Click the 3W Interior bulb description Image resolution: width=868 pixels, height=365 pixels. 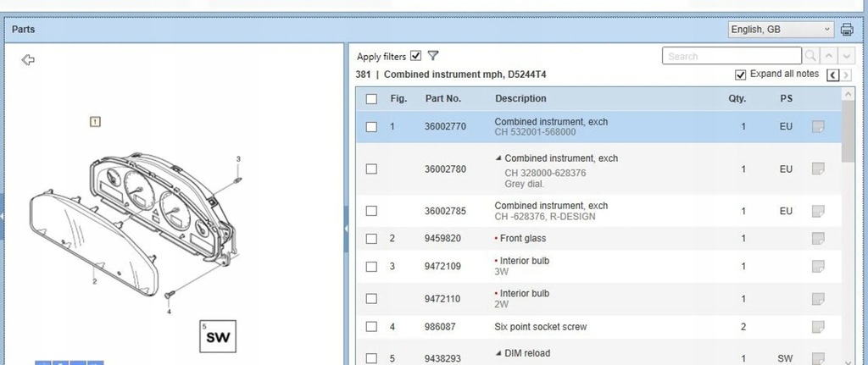[521, 266]
